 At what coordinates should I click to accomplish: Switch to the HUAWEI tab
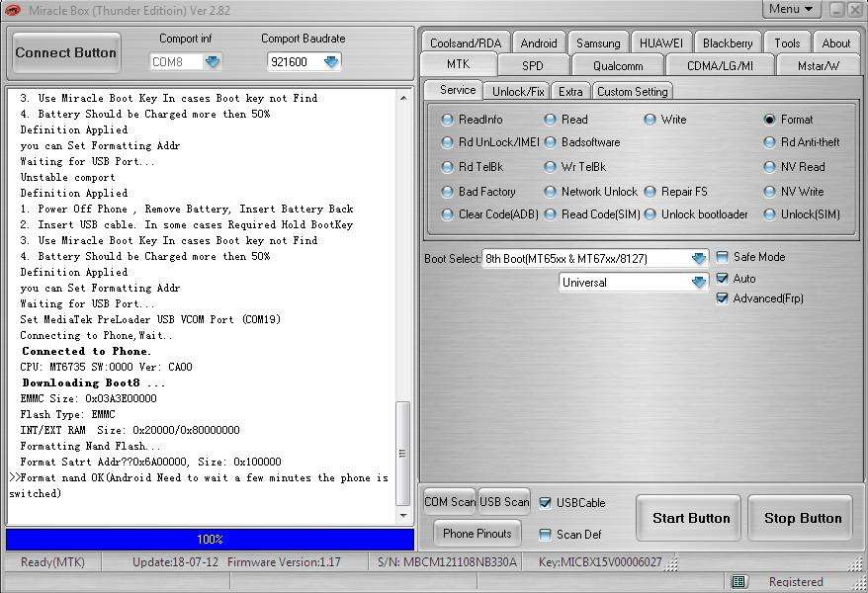click(661, 42)
